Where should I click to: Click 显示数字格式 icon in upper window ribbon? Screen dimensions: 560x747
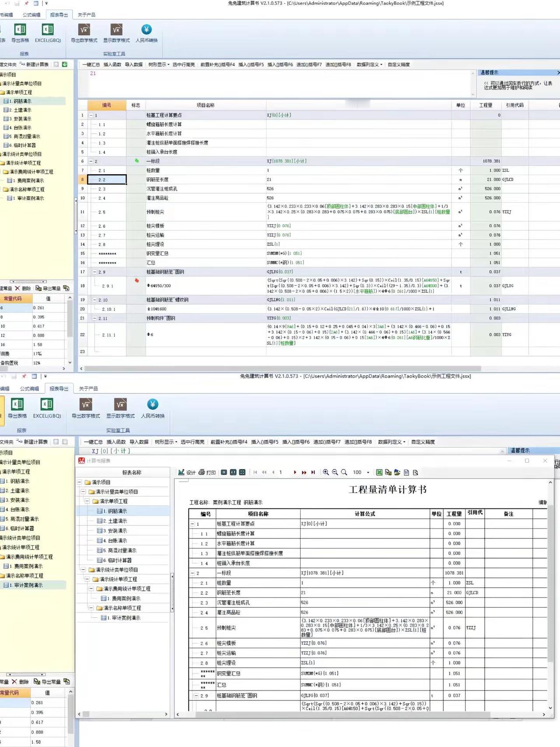pyautogui.click(x=116, y=30)
